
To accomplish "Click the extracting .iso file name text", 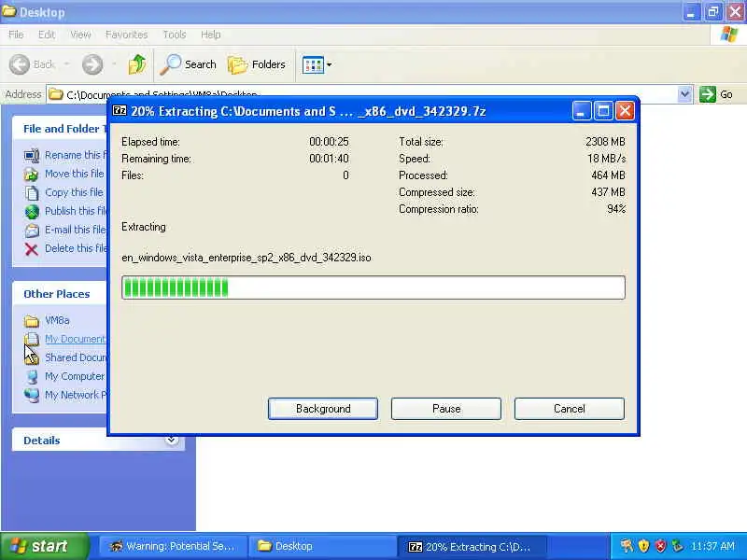I will (x=247, y=258).
